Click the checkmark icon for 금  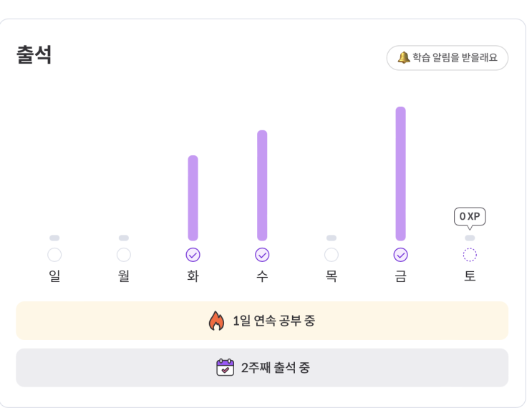pos(400,255)
